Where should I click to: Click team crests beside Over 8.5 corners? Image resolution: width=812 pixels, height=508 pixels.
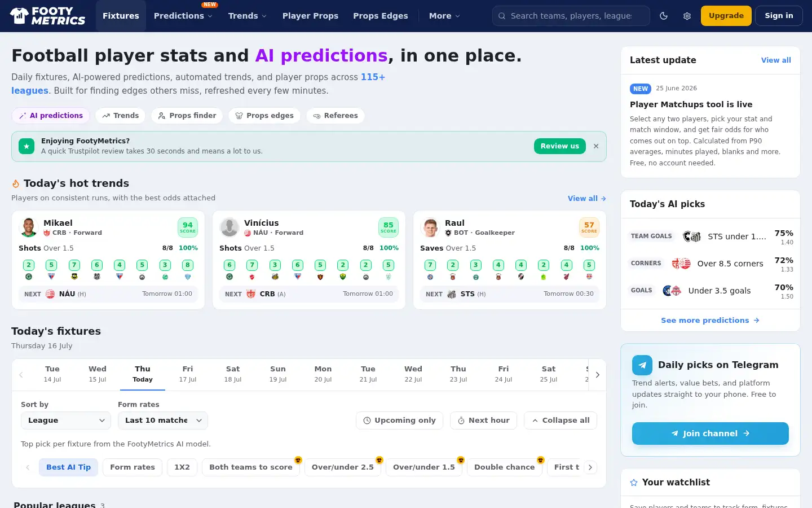click(681, 264)
